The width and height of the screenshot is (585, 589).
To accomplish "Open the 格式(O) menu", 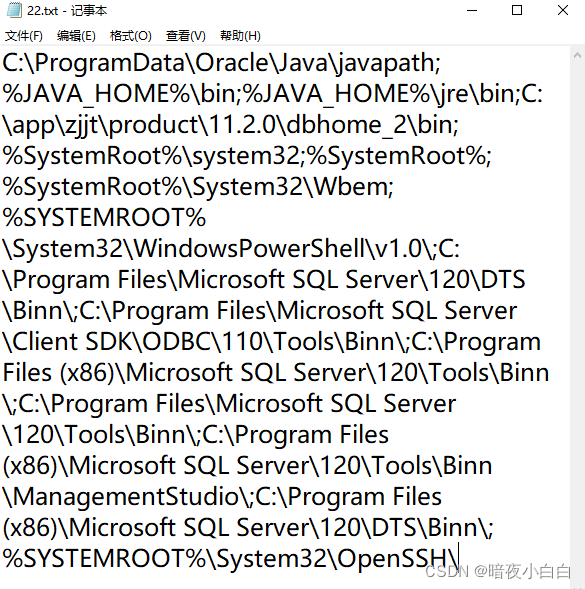I will click(x=130, y=36).
